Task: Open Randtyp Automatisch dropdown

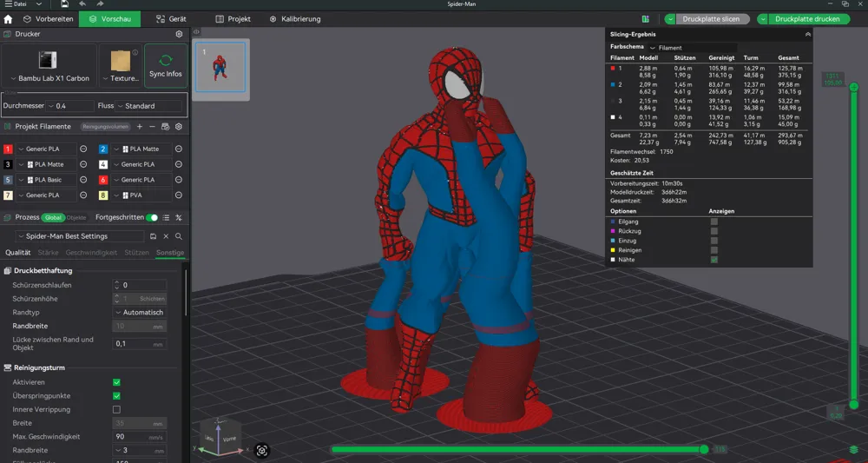Action: click(140, 313)
